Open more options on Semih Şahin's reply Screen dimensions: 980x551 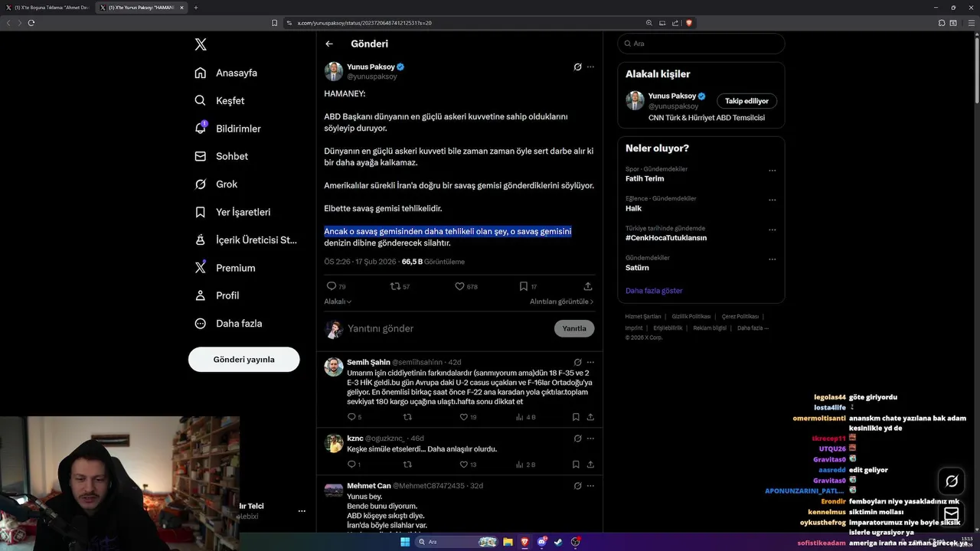click(x=590, y=362)
